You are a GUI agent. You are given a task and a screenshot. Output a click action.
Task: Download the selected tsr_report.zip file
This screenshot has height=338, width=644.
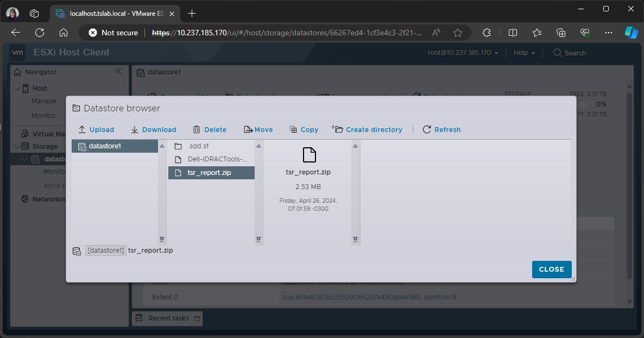tap(153, 129)
